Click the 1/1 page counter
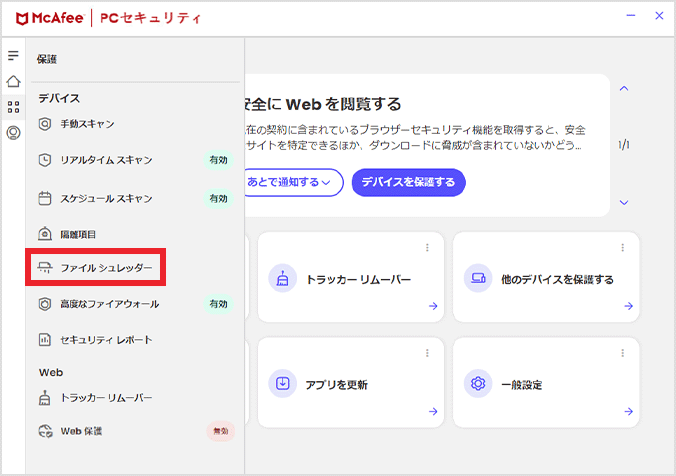This screenshot has width=676, height=476. (624, 145)
